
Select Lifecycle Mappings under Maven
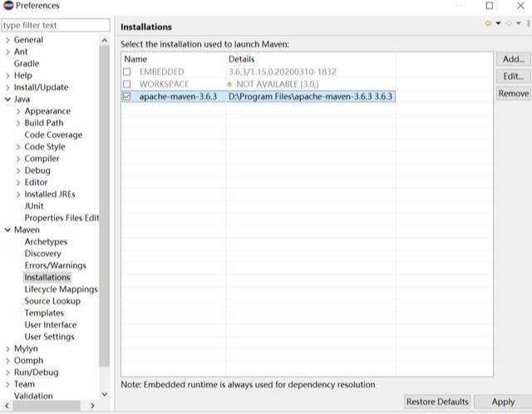point(61,289)
